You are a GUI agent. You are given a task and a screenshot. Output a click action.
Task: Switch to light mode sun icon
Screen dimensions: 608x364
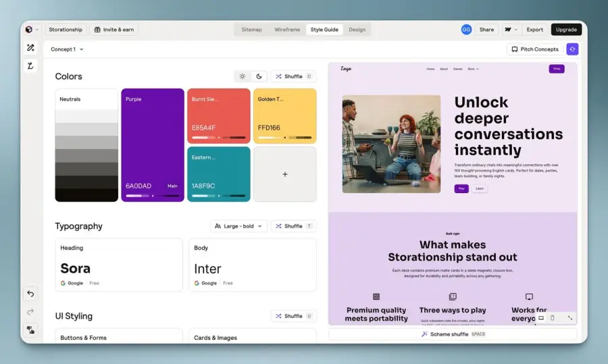(x=243, y=76)
